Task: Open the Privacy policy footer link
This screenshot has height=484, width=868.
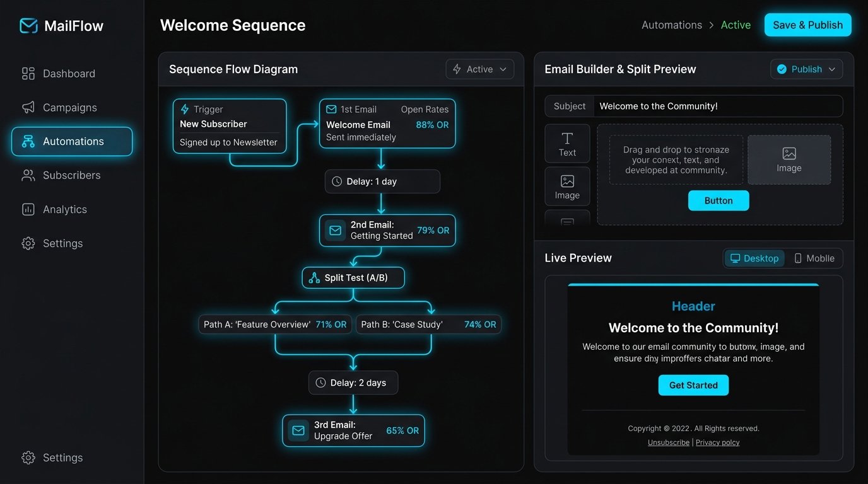Action: click(718, 442)
